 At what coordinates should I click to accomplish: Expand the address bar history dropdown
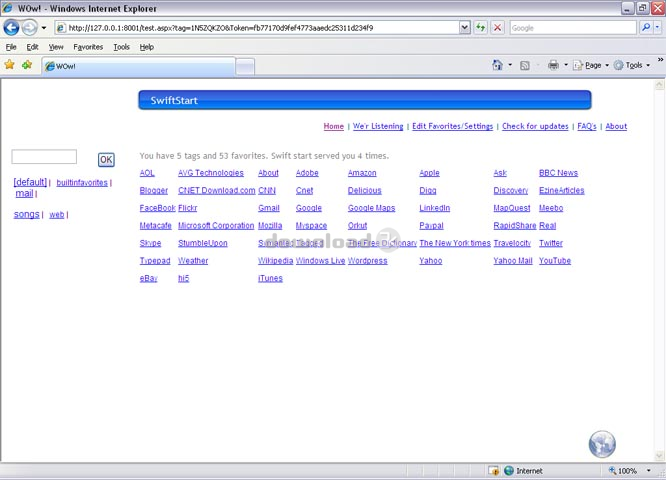465,28
